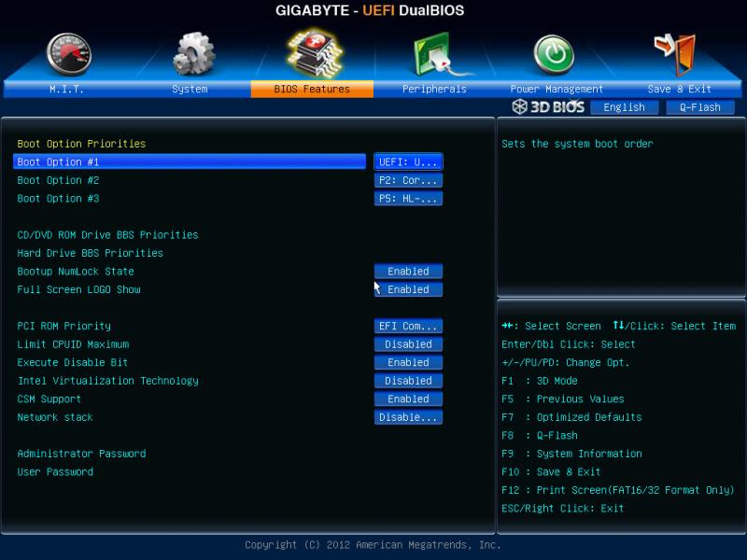Select the Full Screen LOGO Show label
The width and height of the screenshot is (747, 560).
78,289
